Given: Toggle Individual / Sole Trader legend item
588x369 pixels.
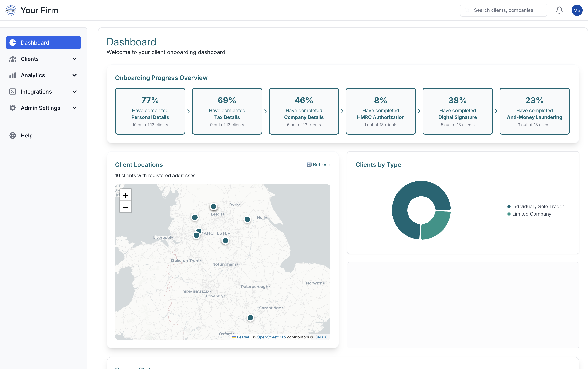Looking at the screenshot, I should 536,206.
